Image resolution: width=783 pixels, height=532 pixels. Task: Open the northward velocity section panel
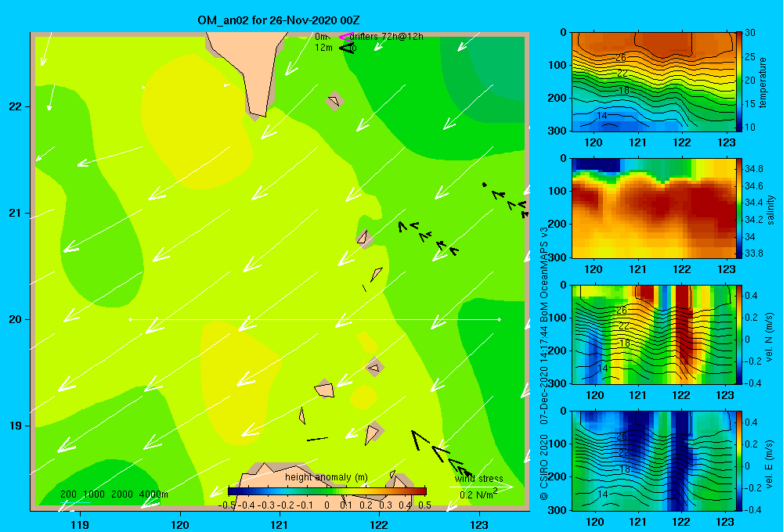point(653,334)
